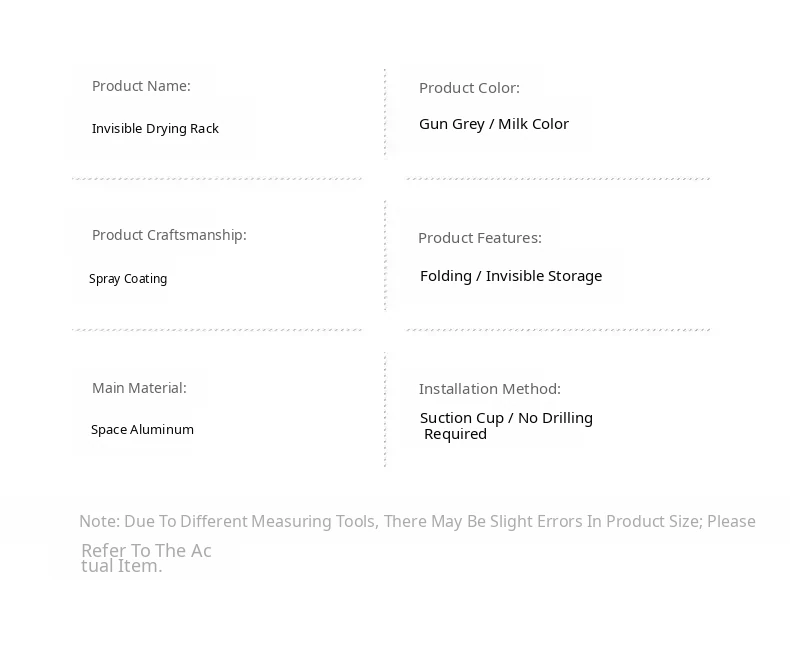Click the dashed divider below Spray Coating
Image resolution: width=790 pixels, height=645 pixels.
tap(217, 329)
